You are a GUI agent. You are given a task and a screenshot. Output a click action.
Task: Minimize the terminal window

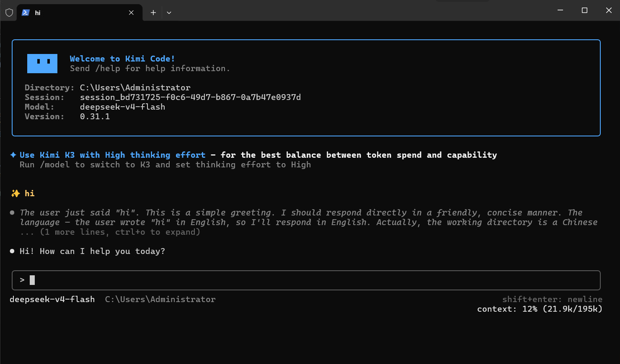560,10
